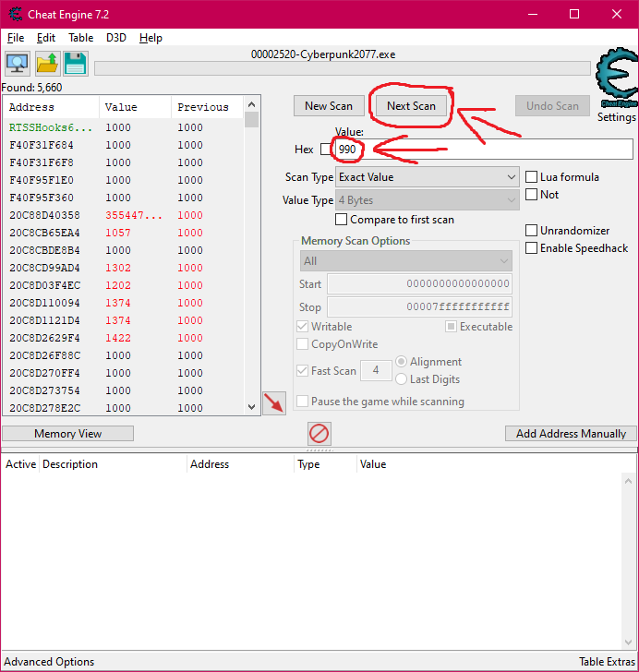Viewport: 639px width, 672px height.
Task: Click the Description column header in table
Action: point(114,464)
